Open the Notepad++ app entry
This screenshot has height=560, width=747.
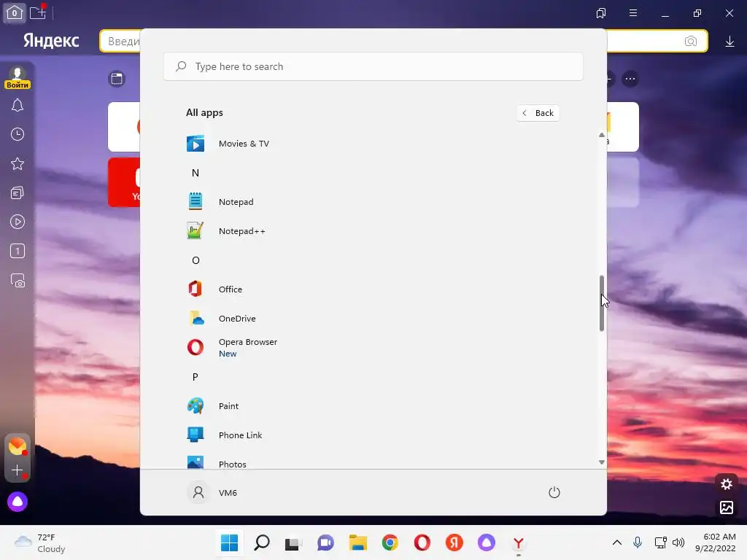click(x=373, y=231)
